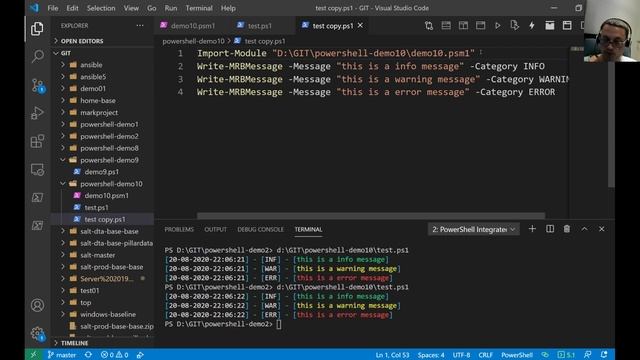Click the UTF-8 encoding item
The height and width of the screenshot is (360, 640).
461,355
